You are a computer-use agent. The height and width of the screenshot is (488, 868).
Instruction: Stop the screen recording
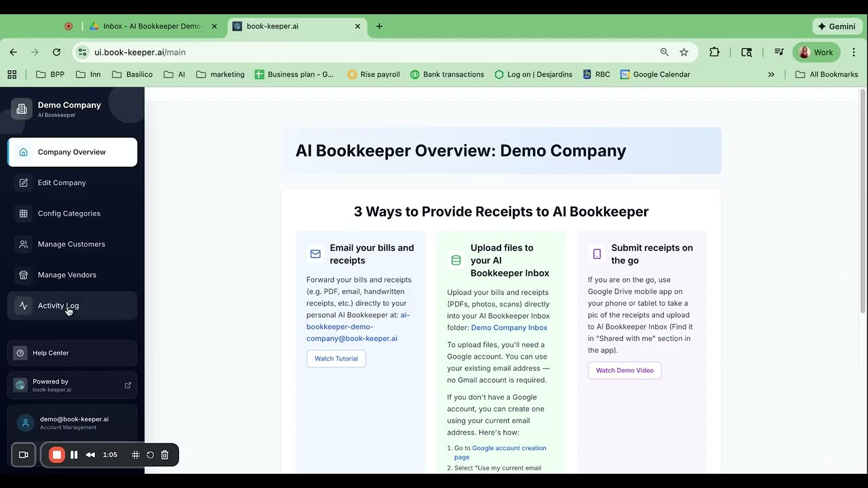(x=57, y=455)
